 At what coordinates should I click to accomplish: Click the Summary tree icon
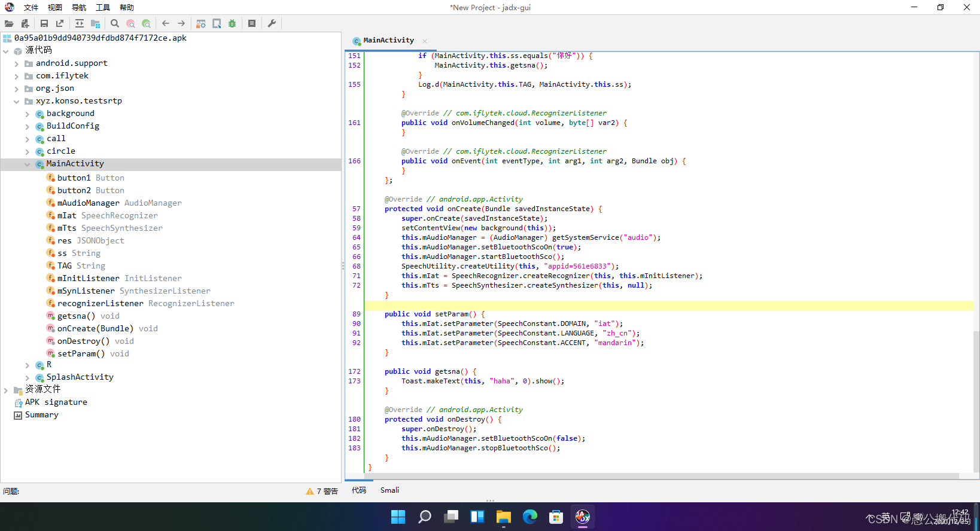click(x=18, y=415)
